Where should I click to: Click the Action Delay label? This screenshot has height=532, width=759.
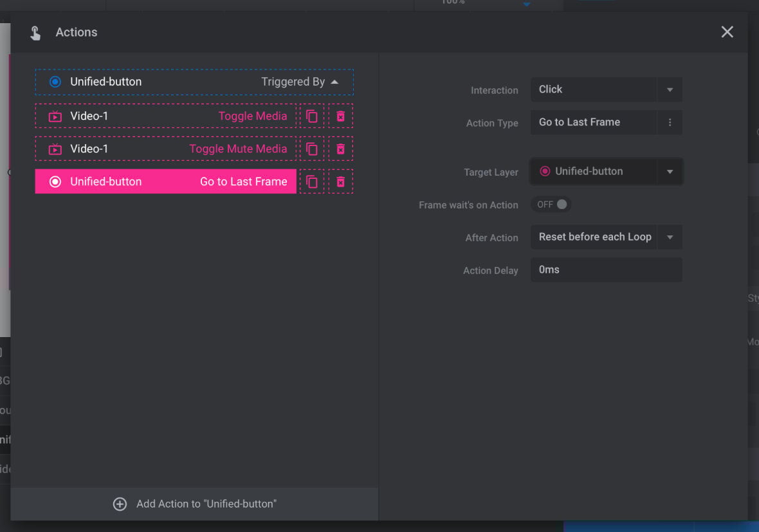490,271
